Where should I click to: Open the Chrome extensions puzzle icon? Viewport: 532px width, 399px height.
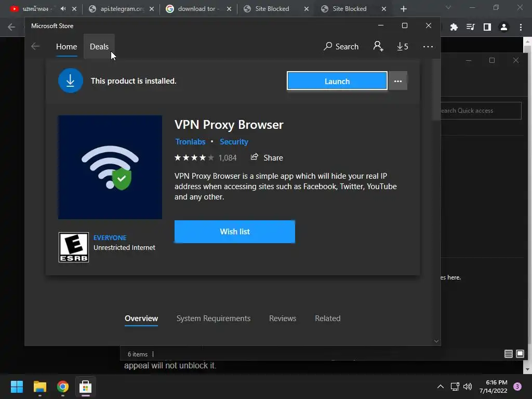tap(454, 27)
